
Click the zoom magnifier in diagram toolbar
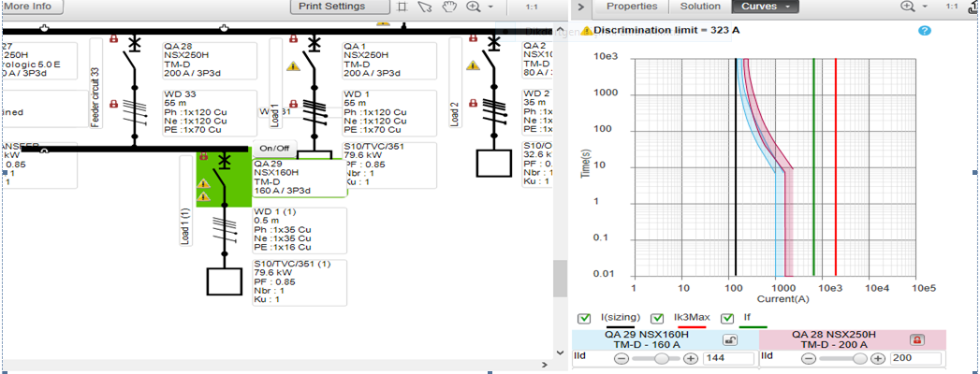point(474,7)
